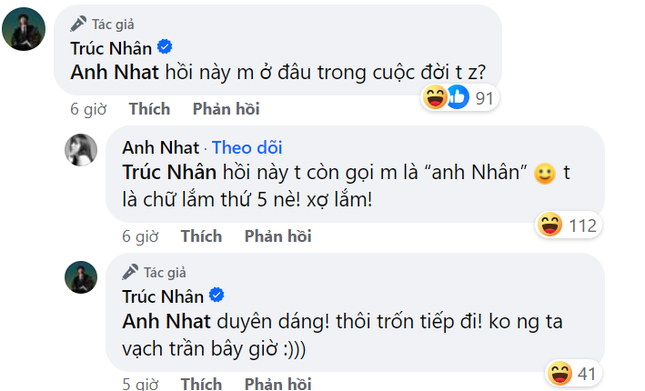Open the Anh Nhat name link in the second comment
The image size is (645, 391).
click(x=160, y=148)
